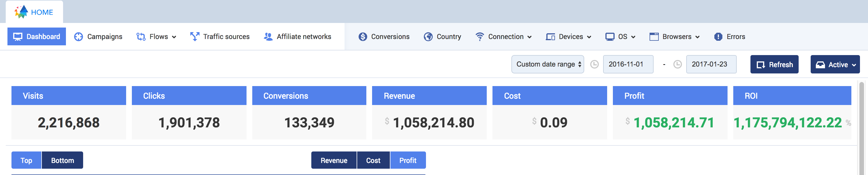Expand the Flows dropdown menu

click(156, 37)
